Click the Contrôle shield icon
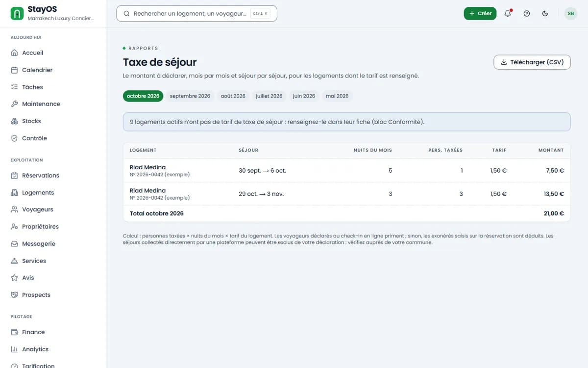 point(14,138)
